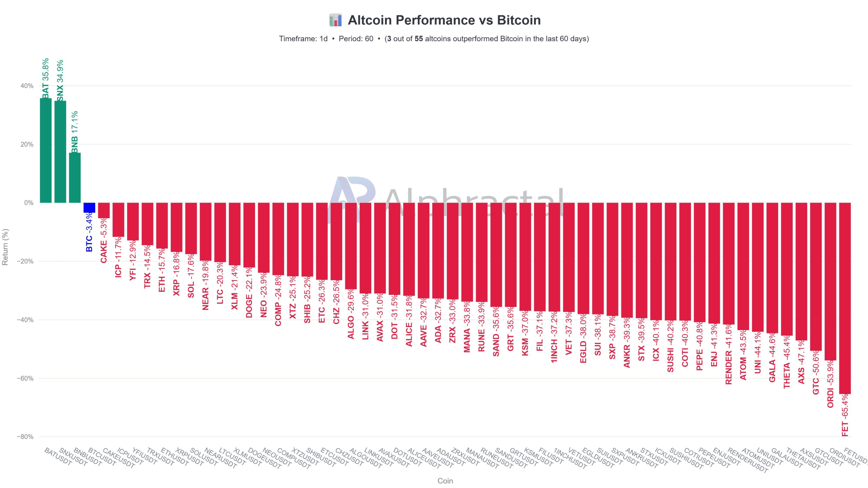Click the 40% y-axis tick label
The width and height of the screenshot is (868, 488).
pos(27,86)
